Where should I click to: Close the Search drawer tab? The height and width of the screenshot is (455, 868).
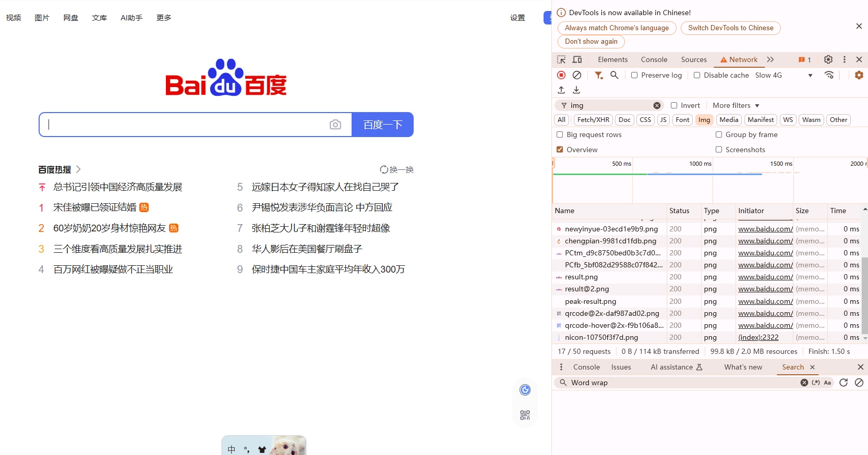coord(812,367)
